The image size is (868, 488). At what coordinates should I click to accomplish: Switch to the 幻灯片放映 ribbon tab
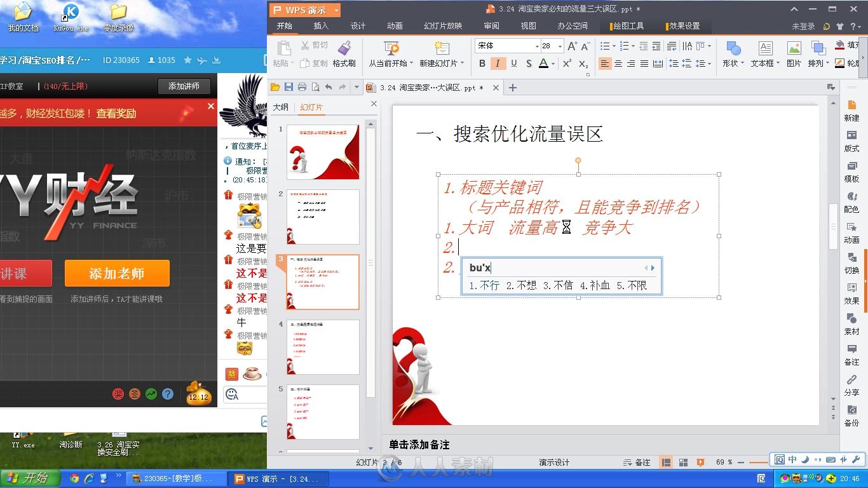click(x=443, y=26)
